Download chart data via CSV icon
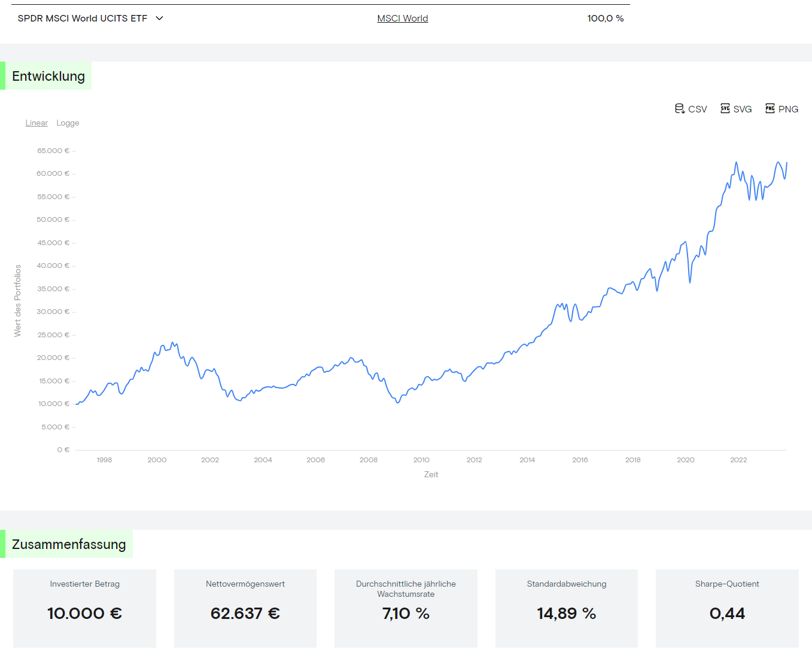The width and height of the screenshot is (812, 662). (x=680, y=109)
